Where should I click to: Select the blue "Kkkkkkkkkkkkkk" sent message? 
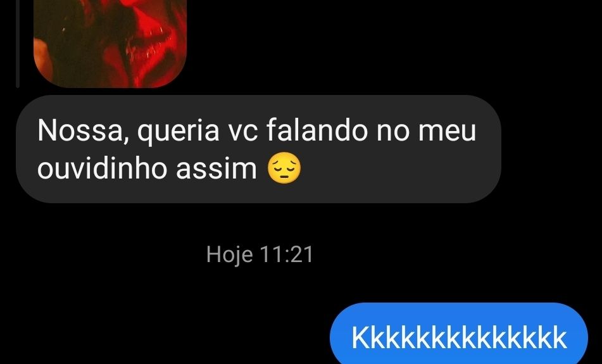tap(459, 336)
